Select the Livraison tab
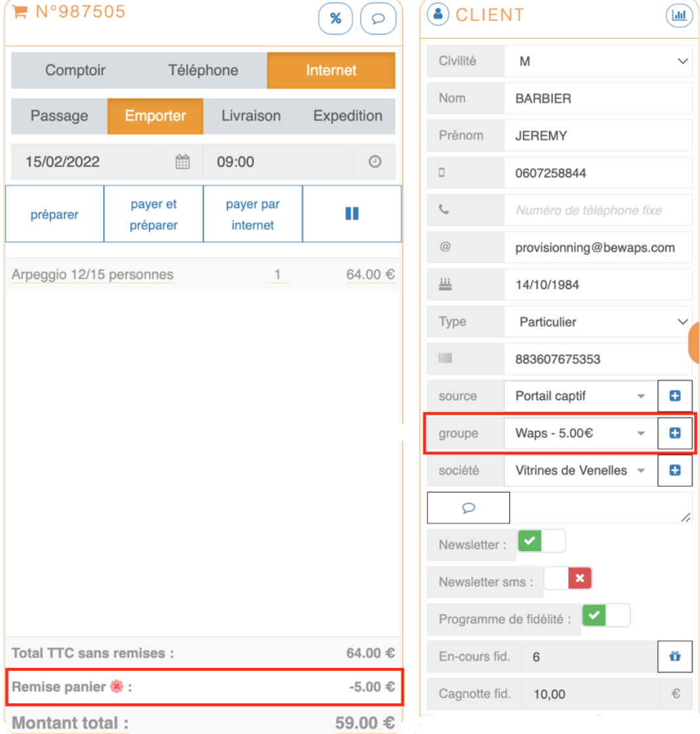 tap(251, 116)
